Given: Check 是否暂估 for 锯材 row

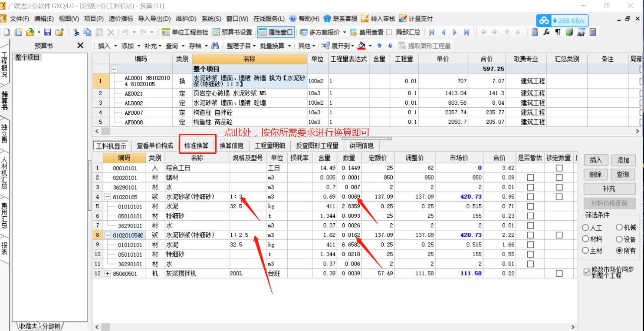Looking at the screenshot, I should [x=530, y=177].
